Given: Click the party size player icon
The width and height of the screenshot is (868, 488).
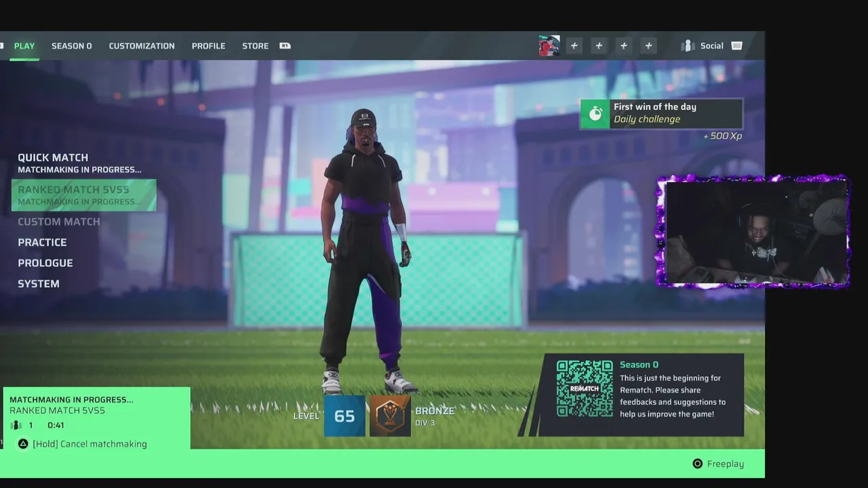Looking at the screenshot, I should click(x=16, y=426).
